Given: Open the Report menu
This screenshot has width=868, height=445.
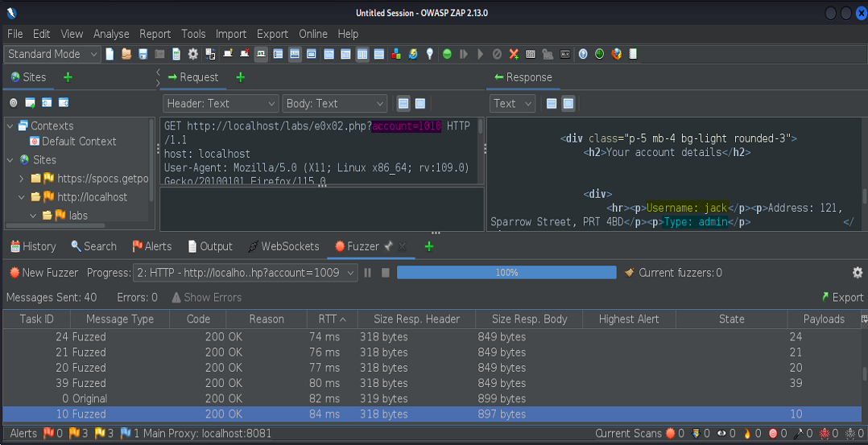Looking at the screenshot, I should click(155, 34).
